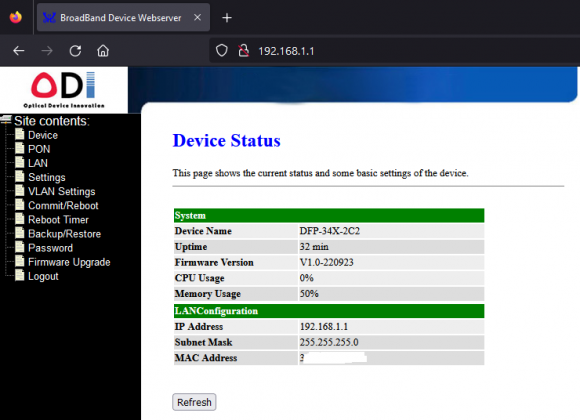Screen dimensions: 580x420
Task: Close the BroadBand Device Webserver tab
Action: (x=198, y=17)
